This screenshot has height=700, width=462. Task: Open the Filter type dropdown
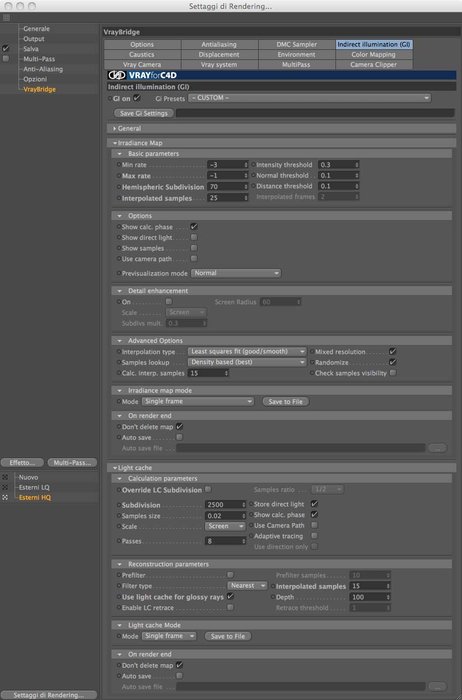click(248, 586)
